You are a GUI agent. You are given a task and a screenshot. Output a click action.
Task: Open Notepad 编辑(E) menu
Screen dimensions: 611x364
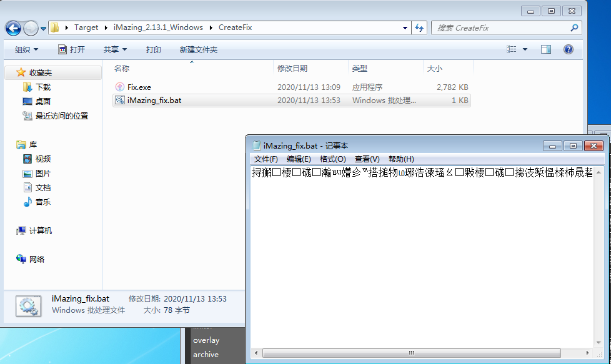(x=299, y=159)
